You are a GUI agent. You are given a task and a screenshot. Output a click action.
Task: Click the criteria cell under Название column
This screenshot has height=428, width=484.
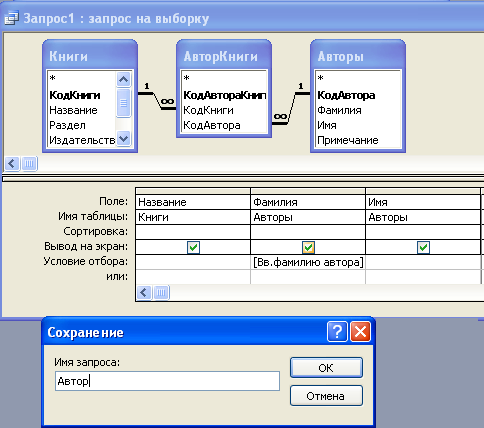click(x=193, y=262)
